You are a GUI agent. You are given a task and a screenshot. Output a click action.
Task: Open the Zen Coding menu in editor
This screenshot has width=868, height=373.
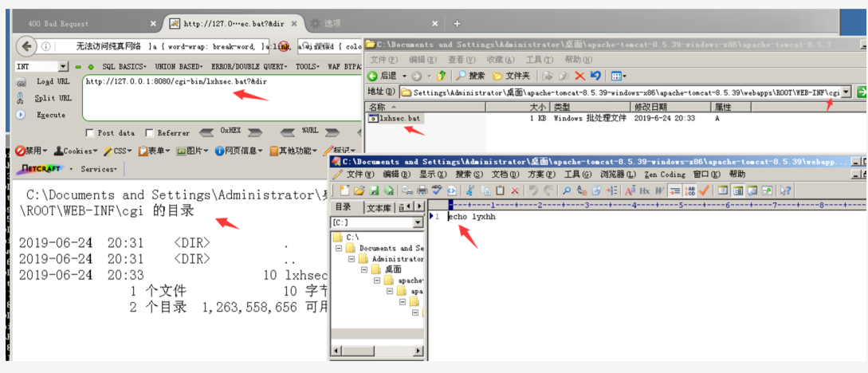[665, 175]
